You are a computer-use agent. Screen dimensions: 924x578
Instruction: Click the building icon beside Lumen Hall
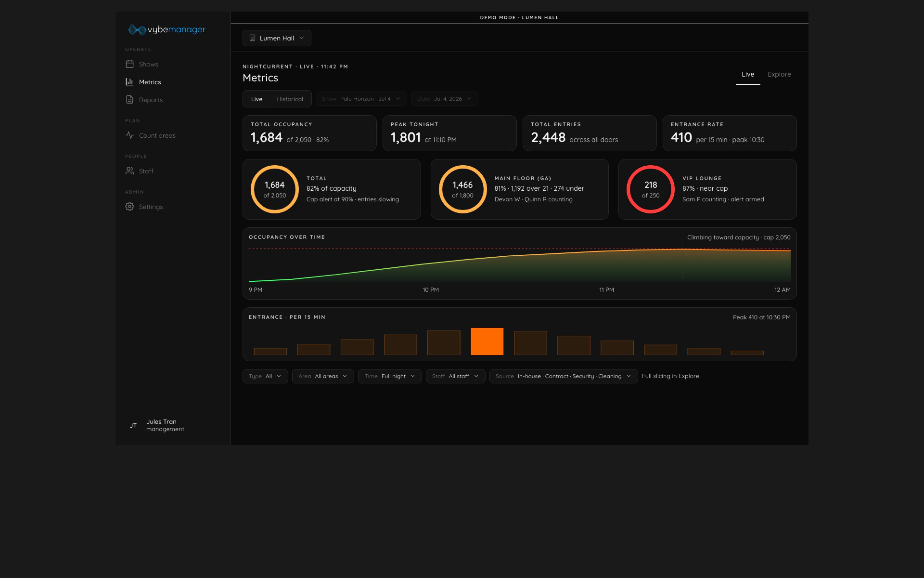pos(252,38)
